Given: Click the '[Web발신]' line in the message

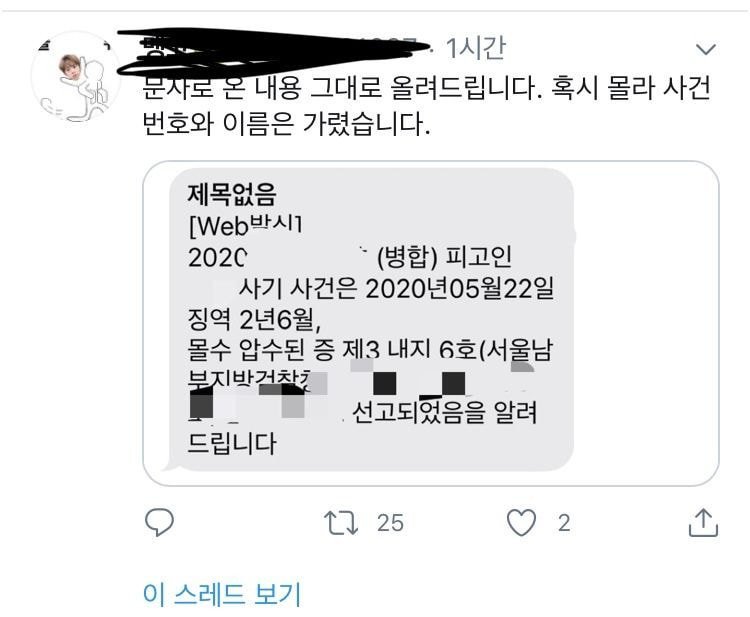Looking at the screenshot, I should click(x=245, y=225).
